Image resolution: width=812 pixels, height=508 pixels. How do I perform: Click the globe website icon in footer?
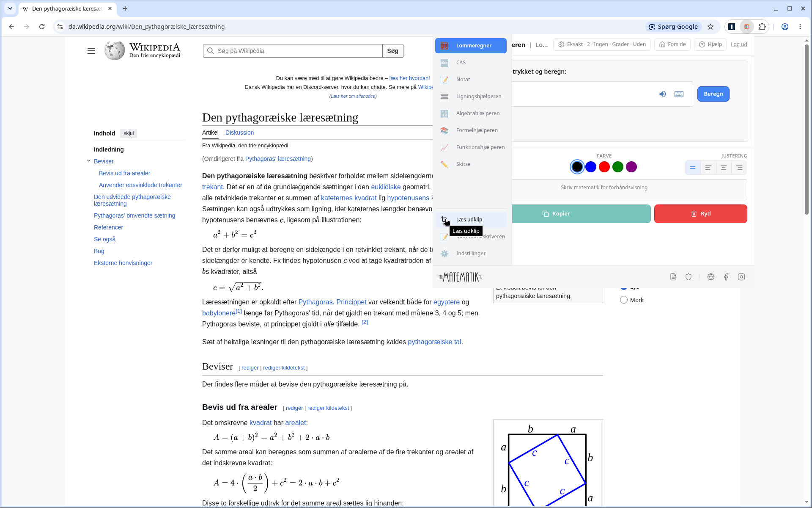pyautogui.click(x=711, y=277)
